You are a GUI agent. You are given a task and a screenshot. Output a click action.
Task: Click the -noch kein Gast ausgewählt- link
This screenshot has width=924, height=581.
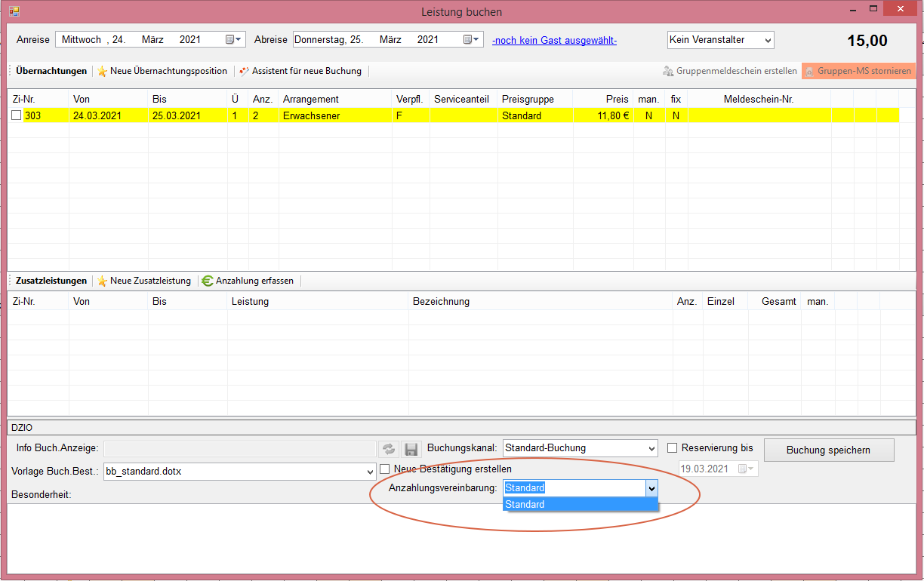(x=554, y=40)
